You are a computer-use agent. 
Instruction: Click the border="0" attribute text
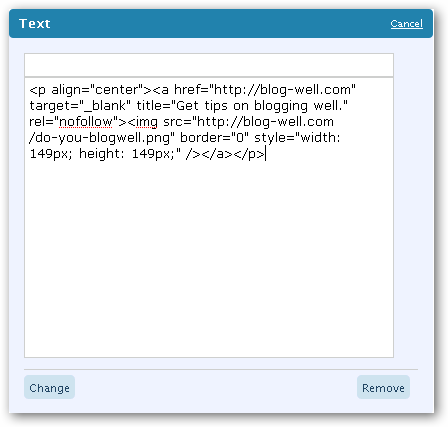coord(214,138)
